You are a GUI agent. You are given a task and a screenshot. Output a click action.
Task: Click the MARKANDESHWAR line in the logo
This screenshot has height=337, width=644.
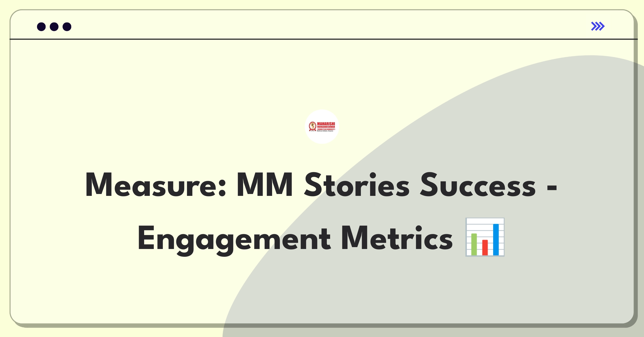point(326,127)
